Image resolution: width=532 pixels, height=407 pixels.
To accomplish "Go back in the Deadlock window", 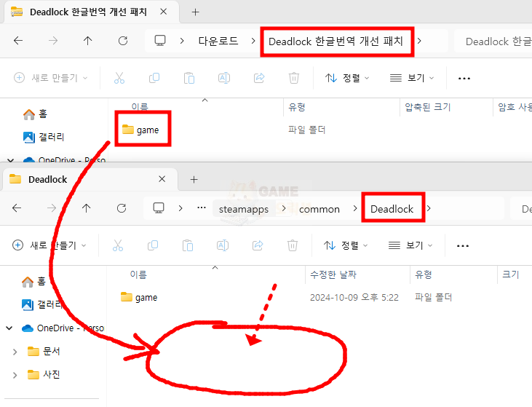I will [17, 208].
